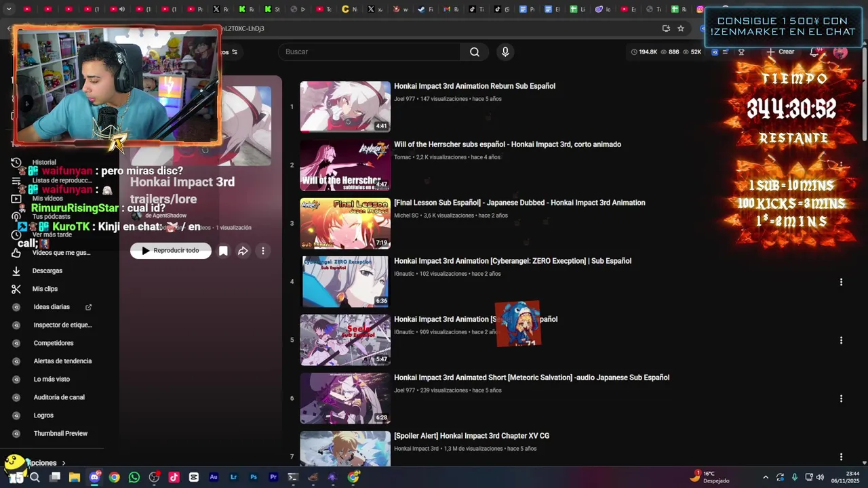Screen dimensions: 868x488
Task: Open YouTube notifications bell
Action: [816, 52]
